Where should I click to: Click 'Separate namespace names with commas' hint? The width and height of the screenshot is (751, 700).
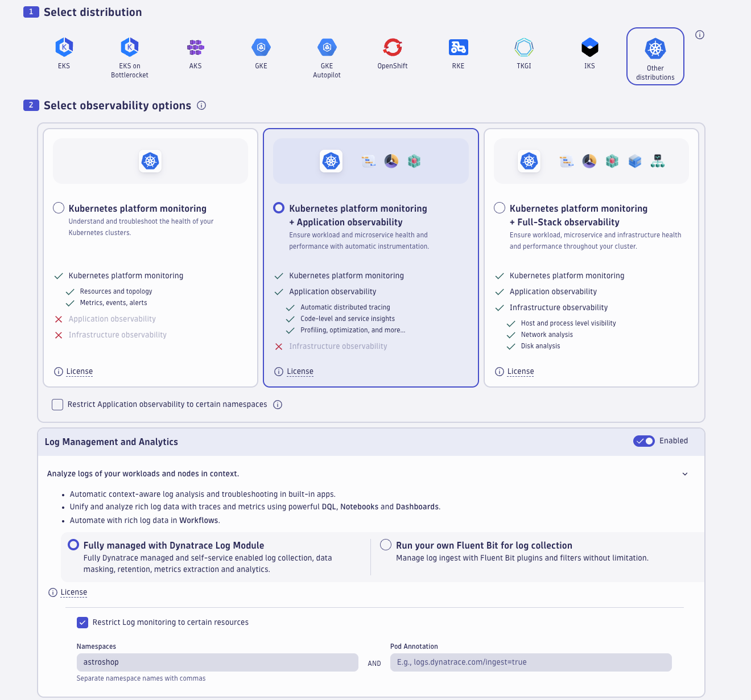[141, 678]
